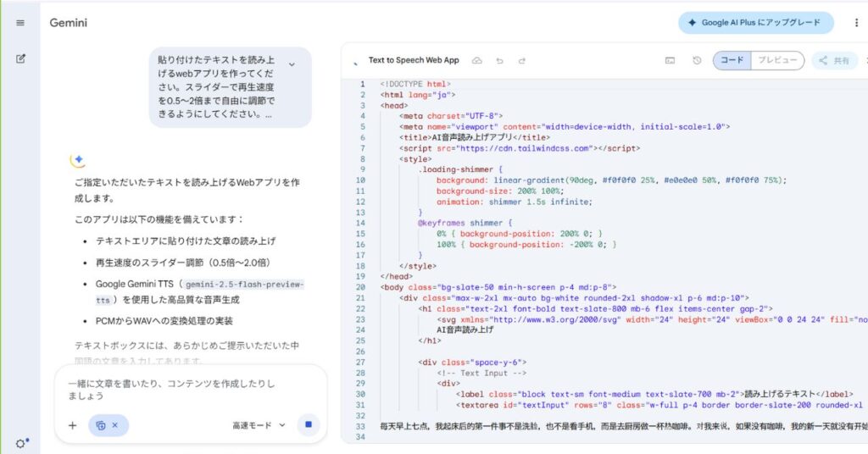868x454 pixels.
Task: Click the <label> 読み上げるテキスト line
Action: coord(654,394)
